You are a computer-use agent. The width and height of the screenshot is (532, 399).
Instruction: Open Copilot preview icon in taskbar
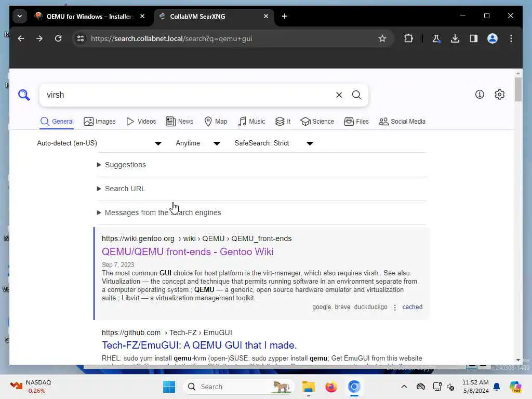[515, 387]
